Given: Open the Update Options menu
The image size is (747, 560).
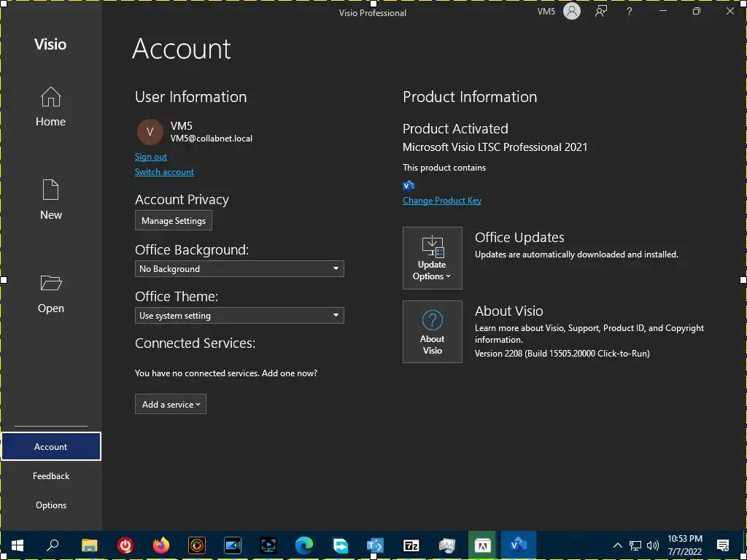Looking at the screenshot, I should 432,258.
